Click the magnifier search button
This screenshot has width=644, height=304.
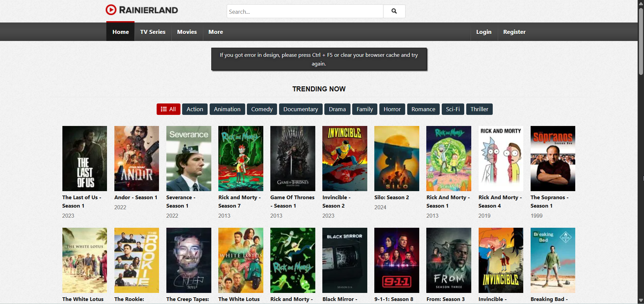[x=394, y=11]
